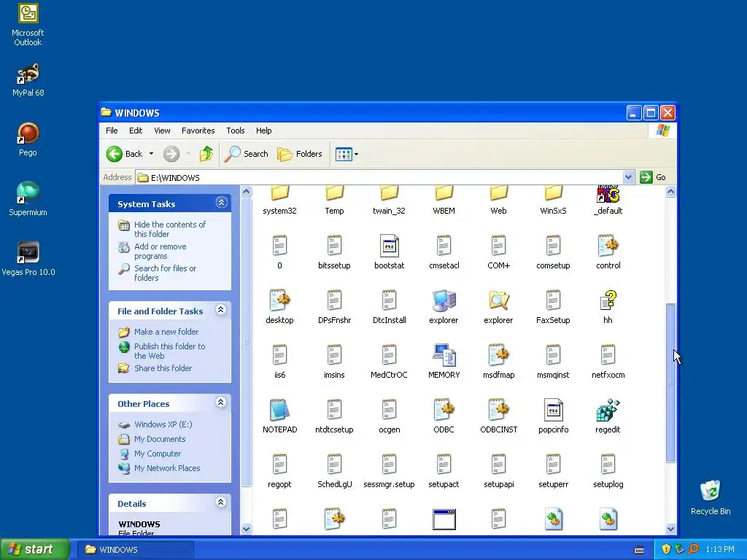The width and height of the screenshot is (747, 560).
Task: Open the Tools menu
Action: [236, 131]
